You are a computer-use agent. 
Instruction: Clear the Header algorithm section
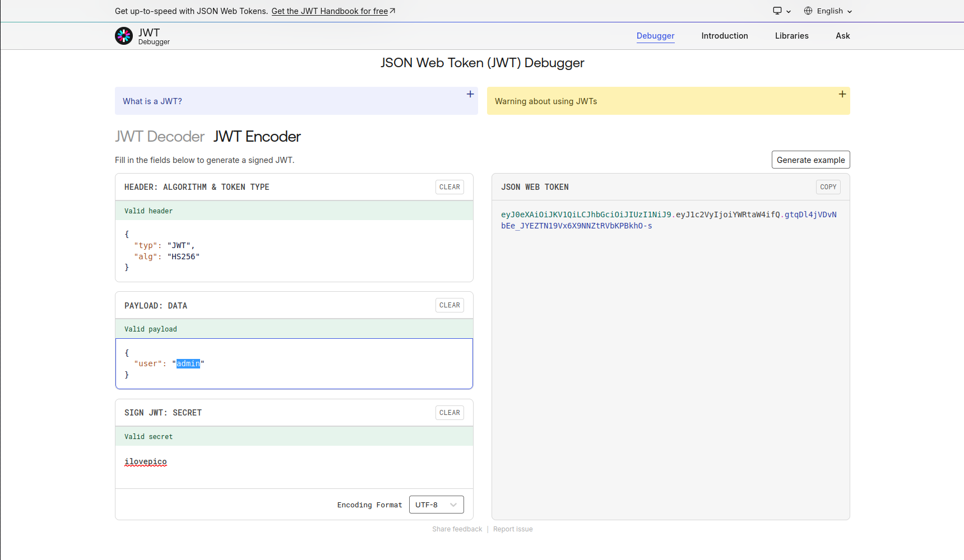[449, 187]
